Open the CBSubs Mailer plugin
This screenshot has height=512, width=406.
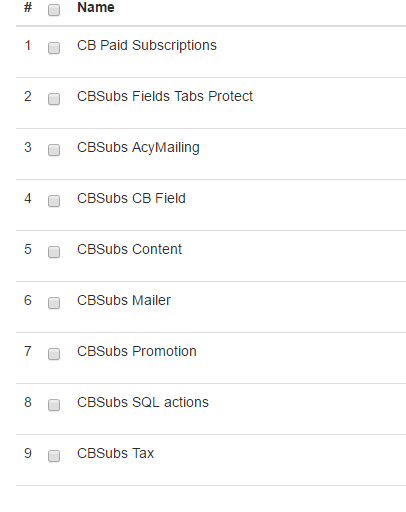124,300
